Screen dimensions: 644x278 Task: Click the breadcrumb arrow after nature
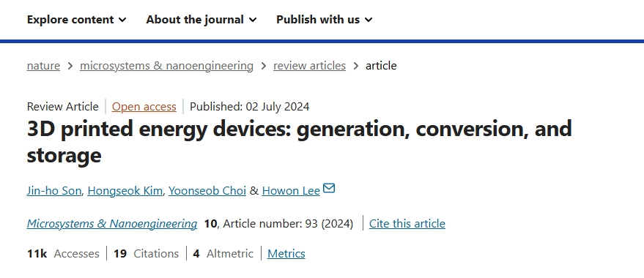coord(70,66)
